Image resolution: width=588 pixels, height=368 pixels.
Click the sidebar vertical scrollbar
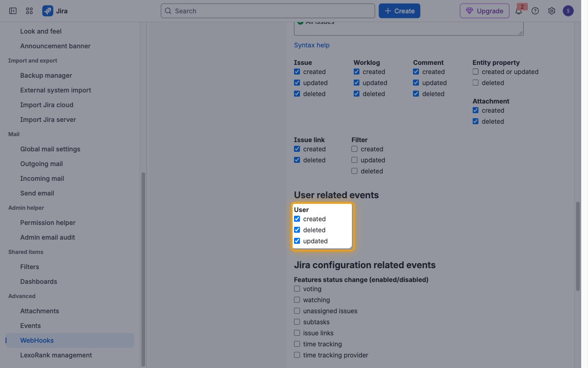tap(143, 269)
